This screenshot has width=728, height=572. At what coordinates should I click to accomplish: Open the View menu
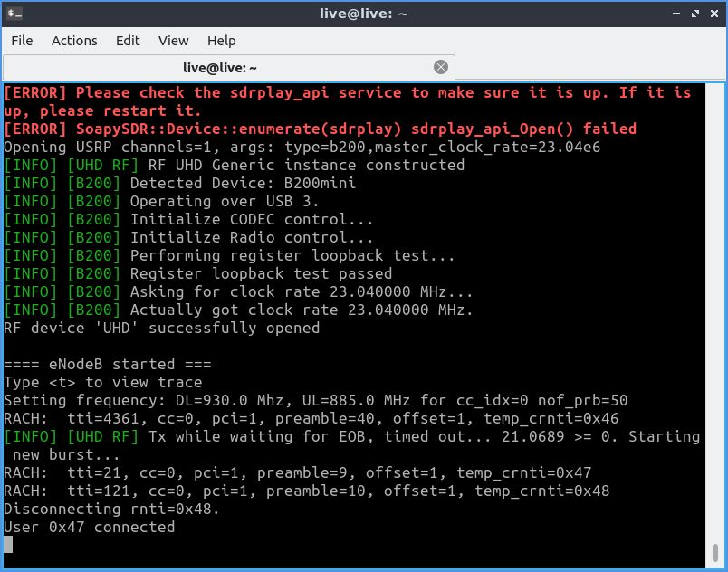[x=173, y=41]
